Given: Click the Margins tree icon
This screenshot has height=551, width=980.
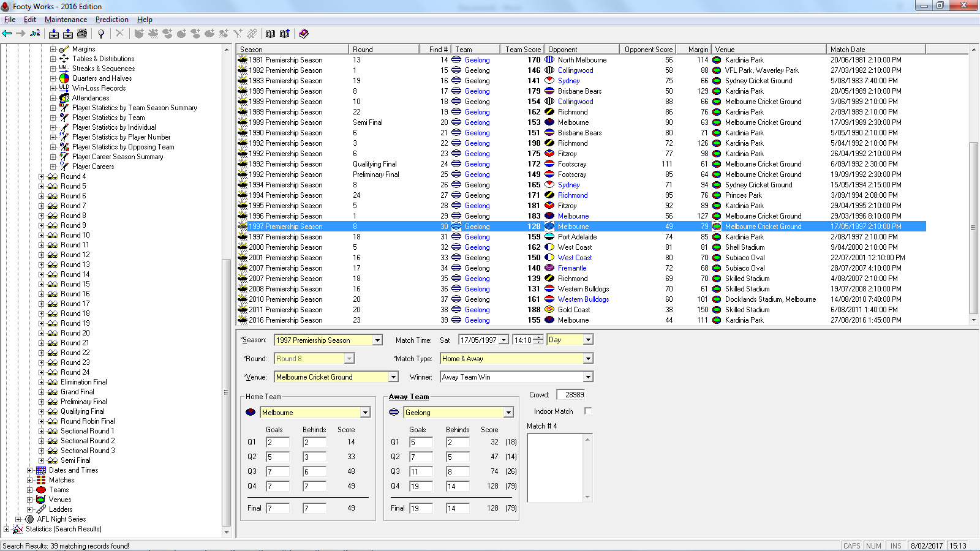Looking at the screenshot, I should (x=64, y=49).
